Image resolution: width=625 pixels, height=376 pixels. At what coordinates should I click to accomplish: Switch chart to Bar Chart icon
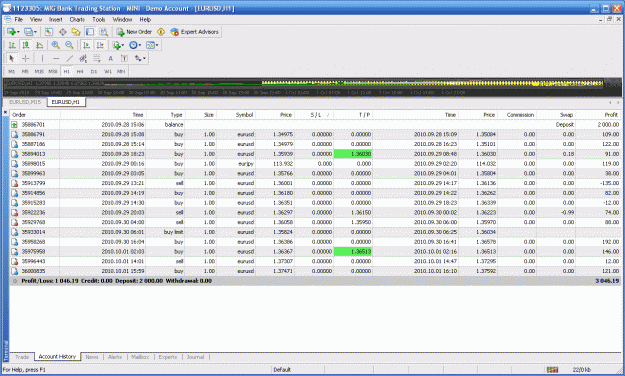click(12, 45)
